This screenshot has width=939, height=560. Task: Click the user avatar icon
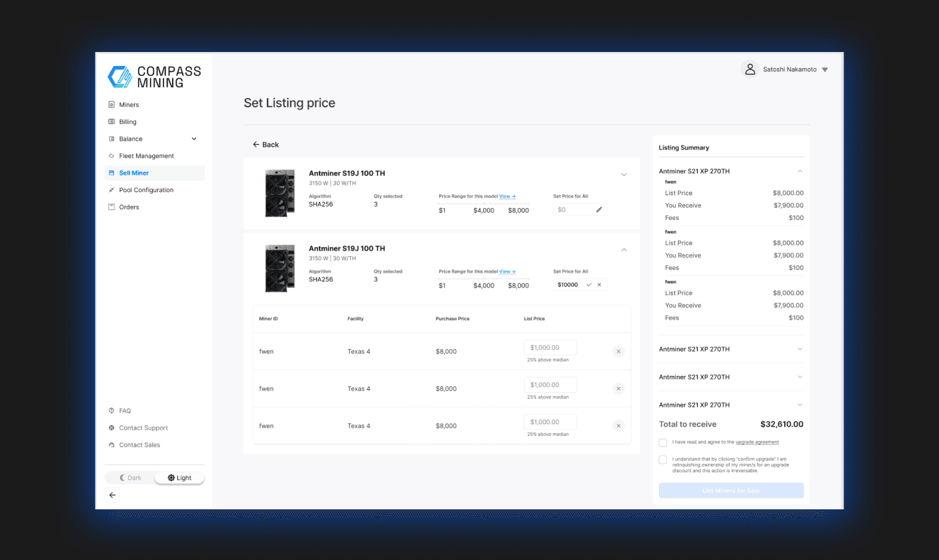(x=750, y=69)
